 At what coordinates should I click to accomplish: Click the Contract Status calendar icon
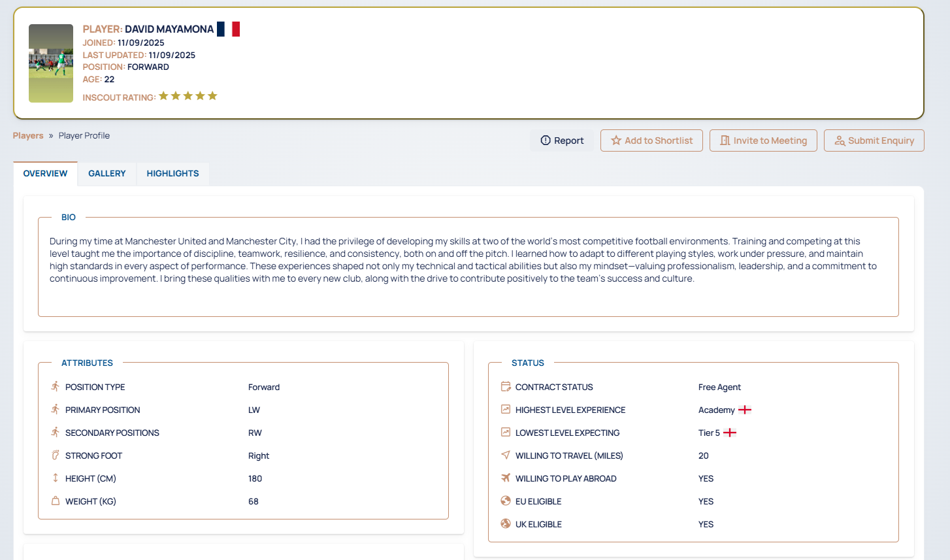pyautogui.click(x=506, y=387)
